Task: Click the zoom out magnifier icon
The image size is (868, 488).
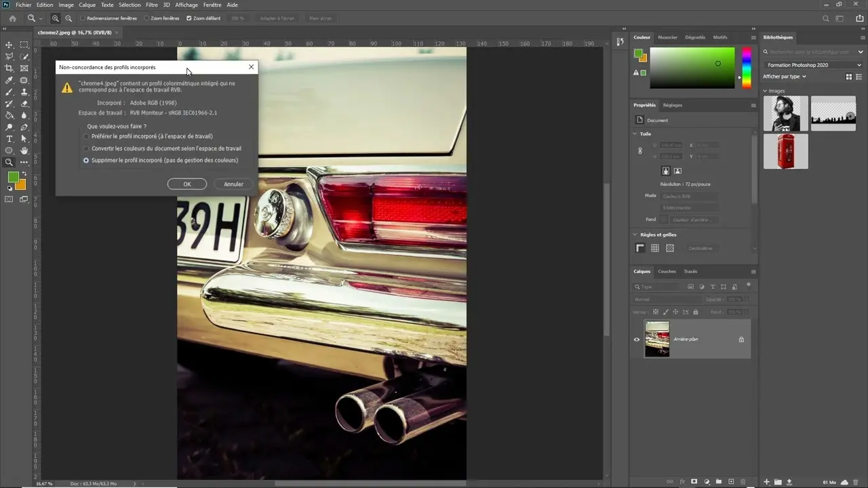Action: [68, 18]
